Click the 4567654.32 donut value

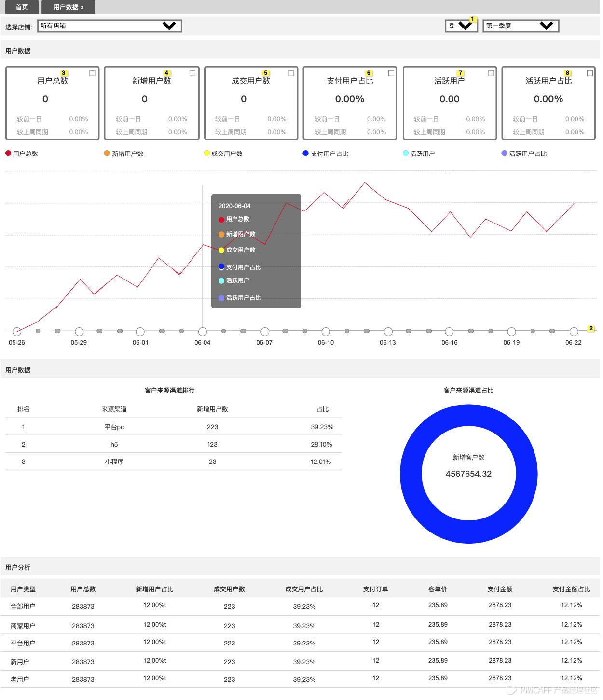pyautogui.click(x=468, y=474)
